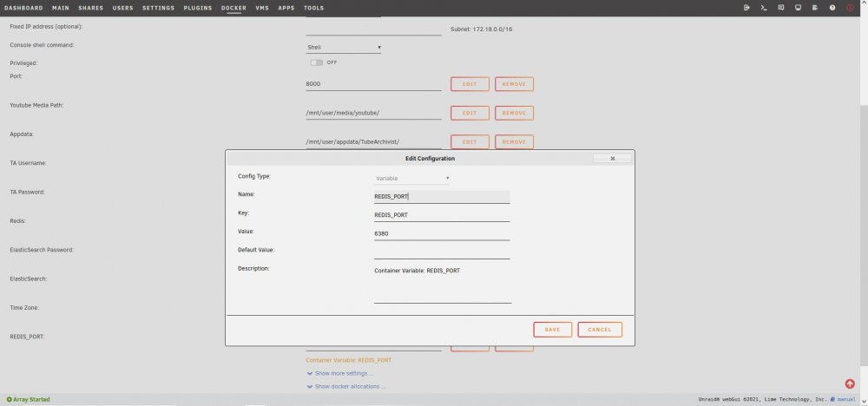Click the Time Zone label
Image resolution: width=868 pixels, height=406 pixels.
click(24, 308)
